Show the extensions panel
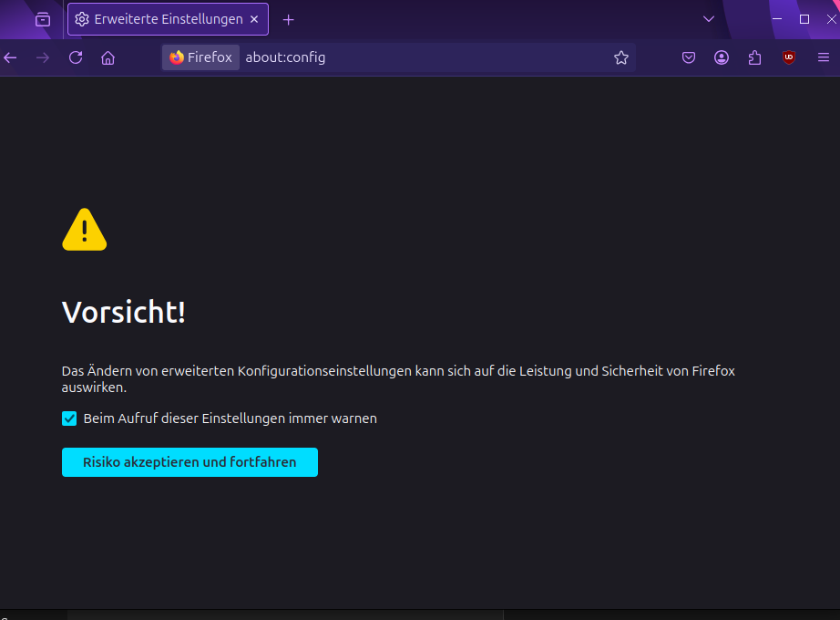Image resolution: width=840 pixels, height=620 pixels. coord(754,57)
